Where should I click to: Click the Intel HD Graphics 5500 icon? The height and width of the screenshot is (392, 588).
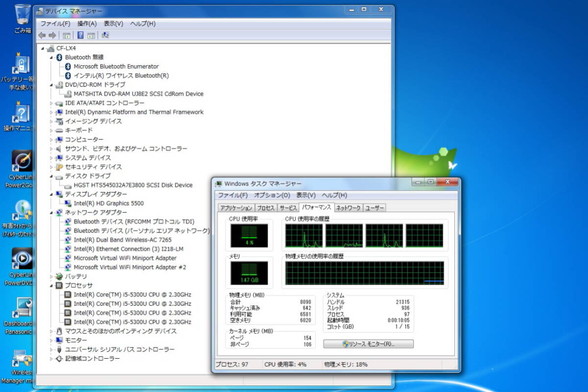(68, 203)
